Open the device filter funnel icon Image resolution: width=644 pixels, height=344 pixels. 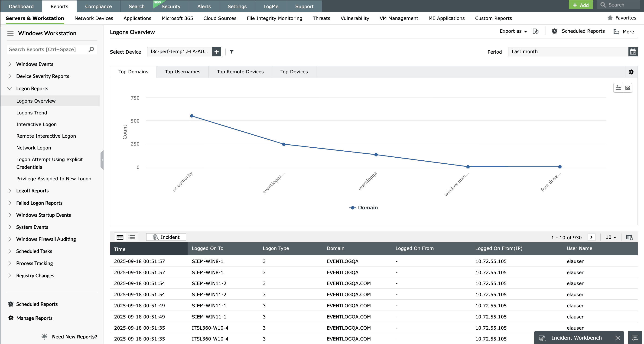231,52
